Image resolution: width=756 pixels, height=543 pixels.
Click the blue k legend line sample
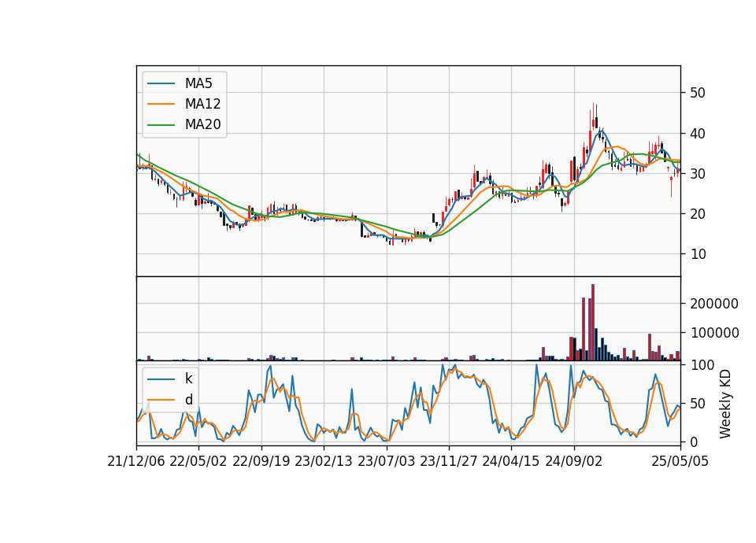pos(161,379)
